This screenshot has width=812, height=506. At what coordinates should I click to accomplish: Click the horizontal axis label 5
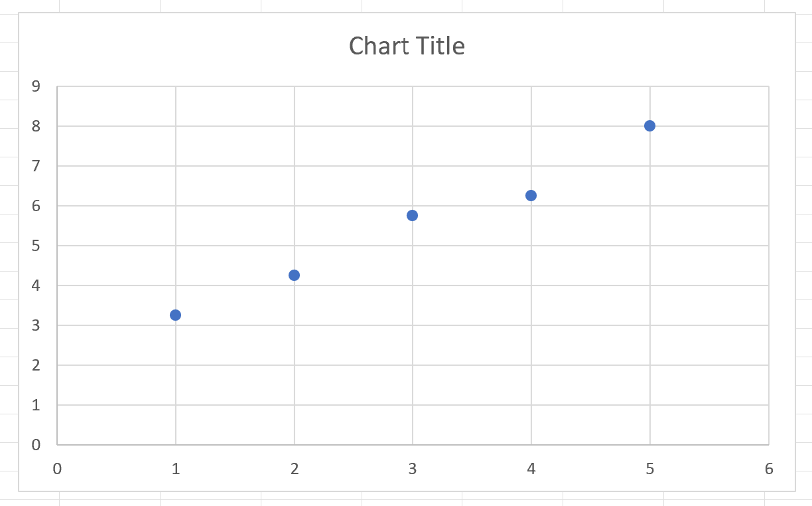tap(650, 469)
